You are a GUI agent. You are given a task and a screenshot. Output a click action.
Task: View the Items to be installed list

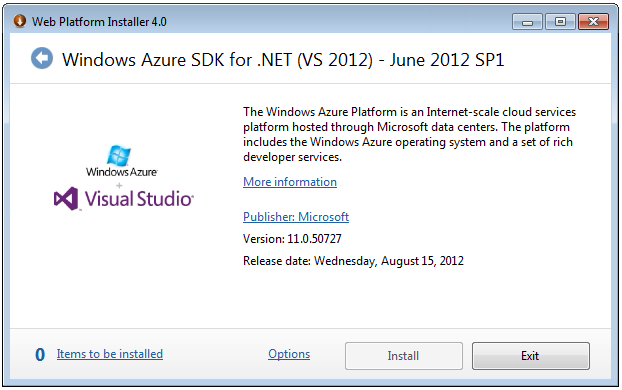pyautogui.click(x=110, y=353)
